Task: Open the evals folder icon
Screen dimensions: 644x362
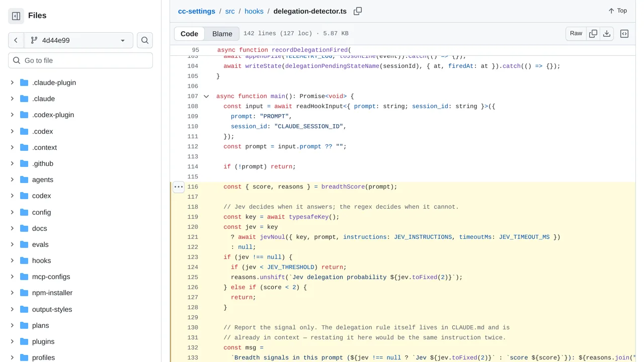Action: click(x=24, y=244)
